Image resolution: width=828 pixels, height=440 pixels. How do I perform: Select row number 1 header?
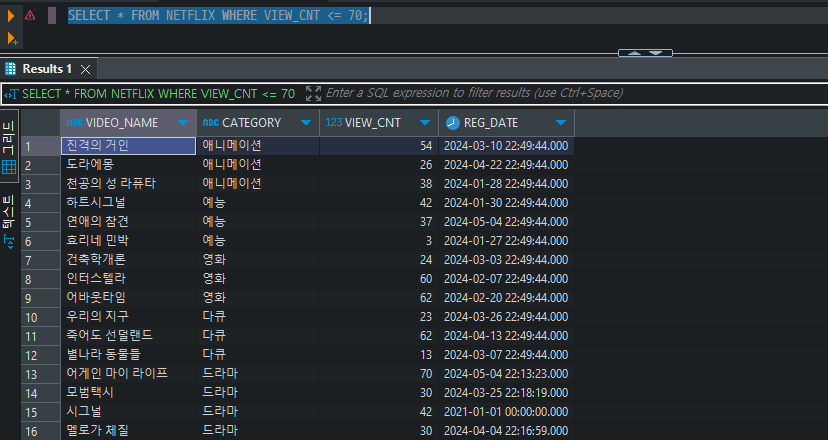(x=41, y=146)
